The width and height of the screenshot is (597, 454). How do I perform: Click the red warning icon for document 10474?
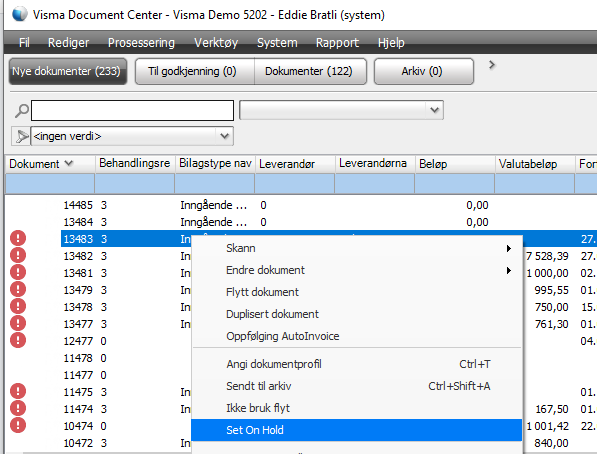pos(18,425)
